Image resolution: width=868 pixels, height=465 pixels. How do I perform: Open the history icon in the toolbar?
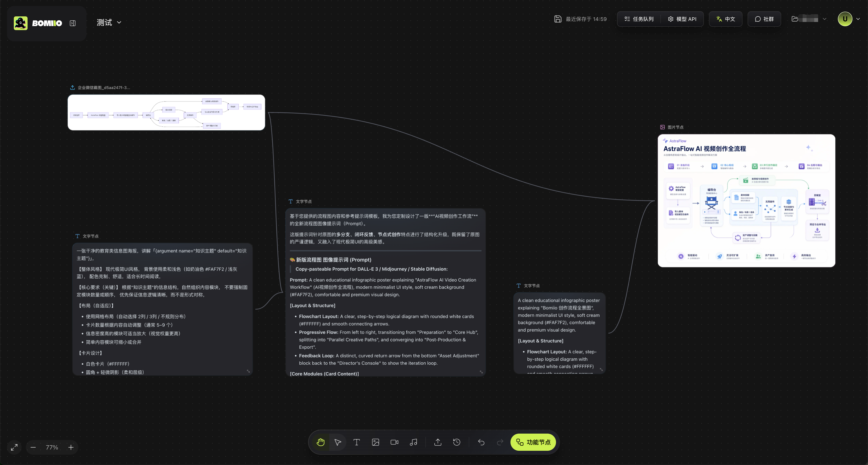click(457, 442)
